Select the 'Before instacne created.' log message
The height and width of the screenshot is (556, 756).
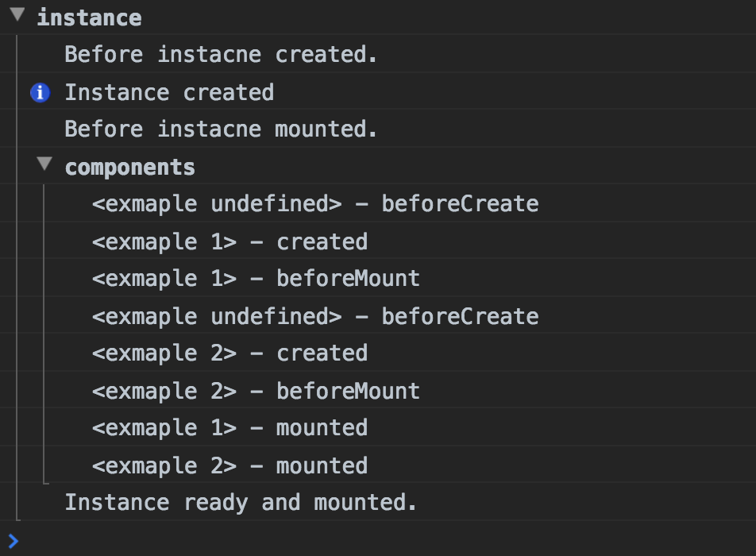point(220,55)
